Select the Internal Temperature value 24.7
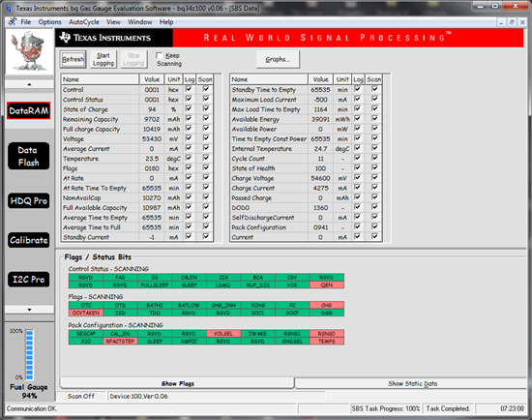Viewport: 532px width, 420px height. point(320,149)
